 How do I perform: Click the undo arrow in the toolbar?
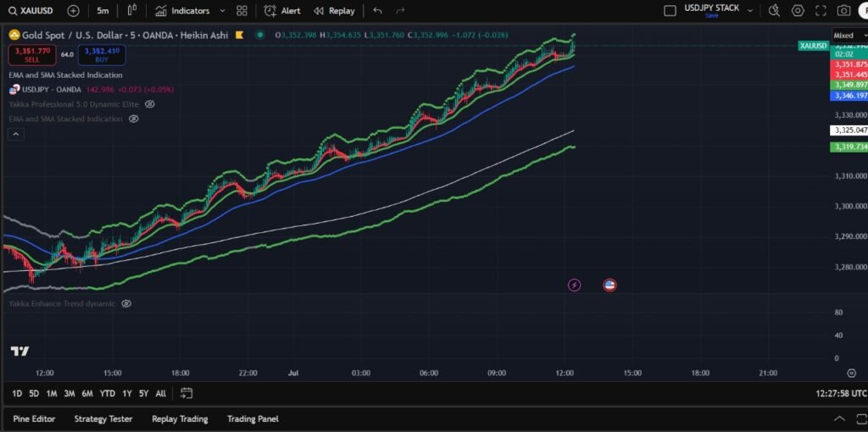[377, 11]
